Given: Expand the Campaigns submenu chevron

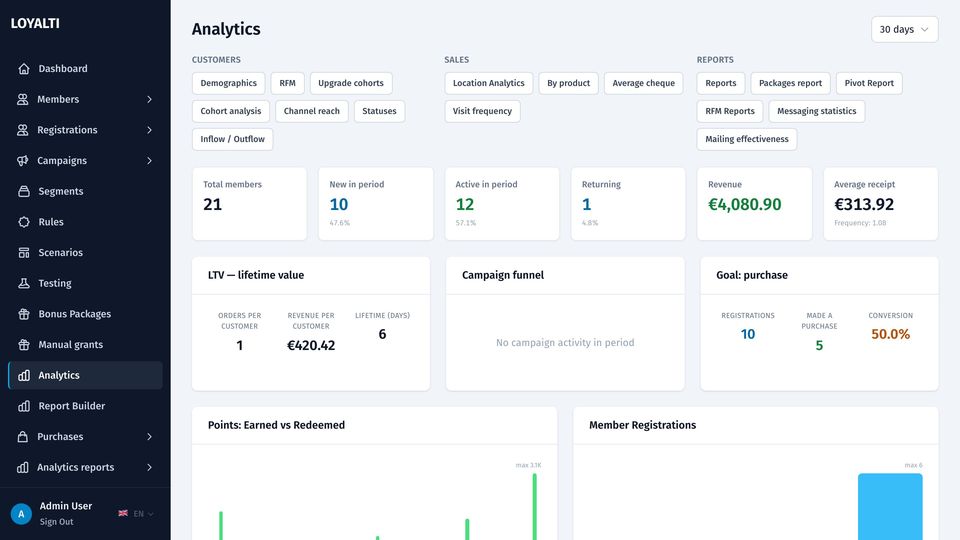Looking at the screenshot, I should coord(149,160).
